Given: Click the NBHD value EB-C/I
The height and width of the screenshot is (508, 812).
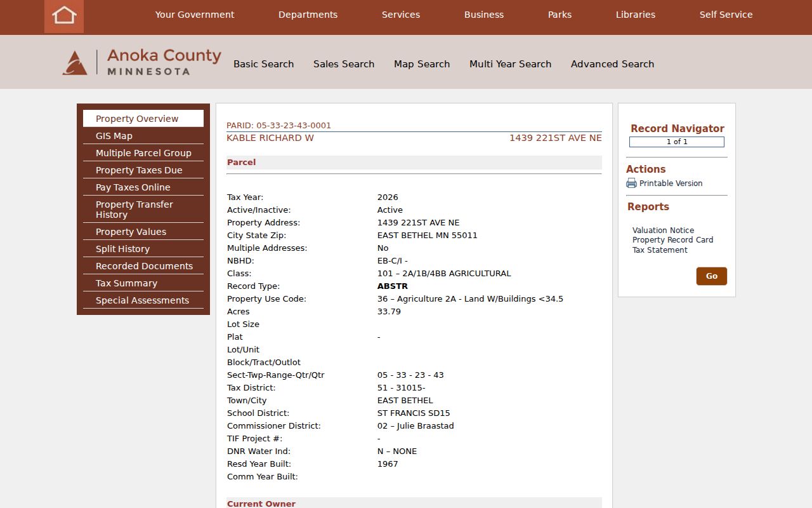Looking at the screenshot, I should [393, 261].
